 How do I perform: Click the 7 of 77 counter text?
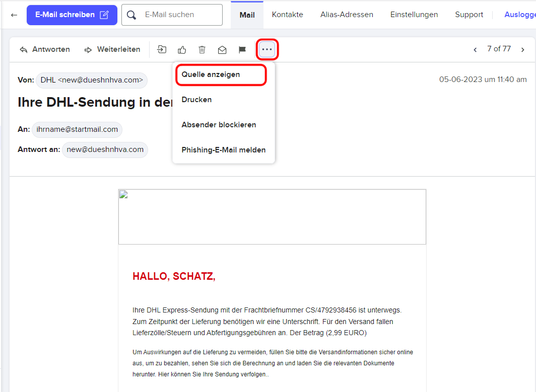499,49
